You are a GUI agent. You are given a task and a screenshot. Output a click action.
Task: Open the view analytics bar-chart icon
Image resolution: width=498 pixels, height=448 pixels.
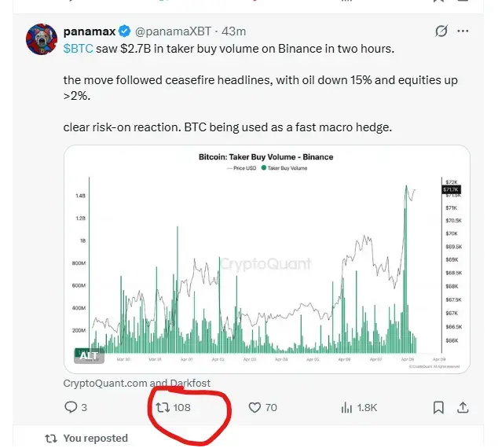coord(346,408)
